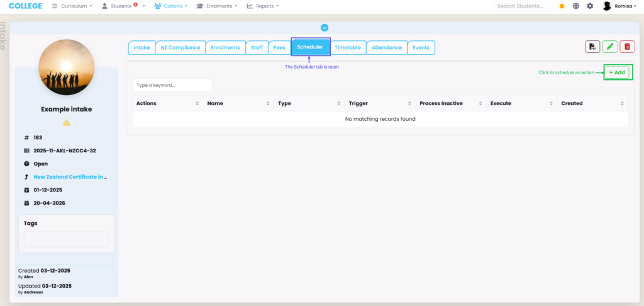Focus the Type a keyword filter box

(172, 85)
